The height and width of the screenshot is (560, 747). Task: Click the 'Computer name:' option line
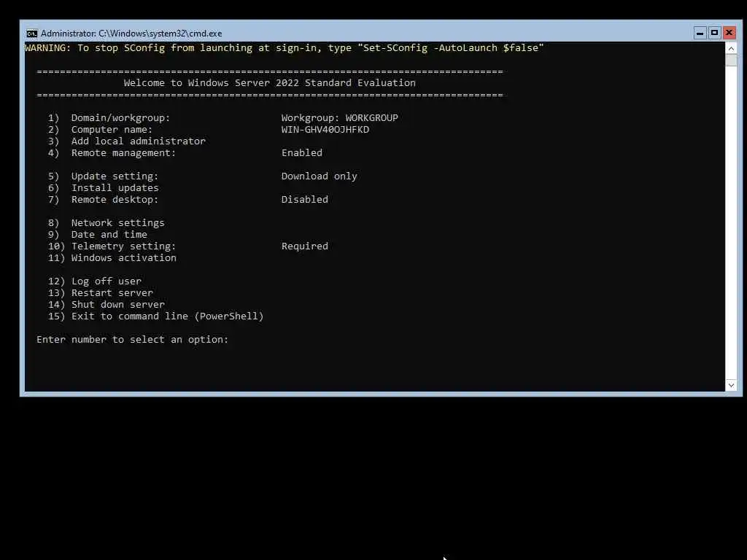100,130
